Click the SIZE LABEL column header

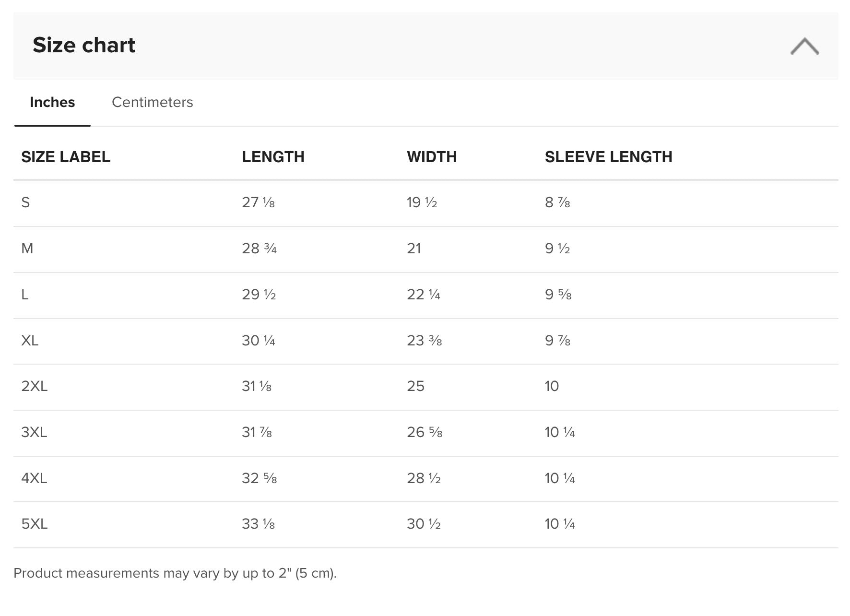66,157
